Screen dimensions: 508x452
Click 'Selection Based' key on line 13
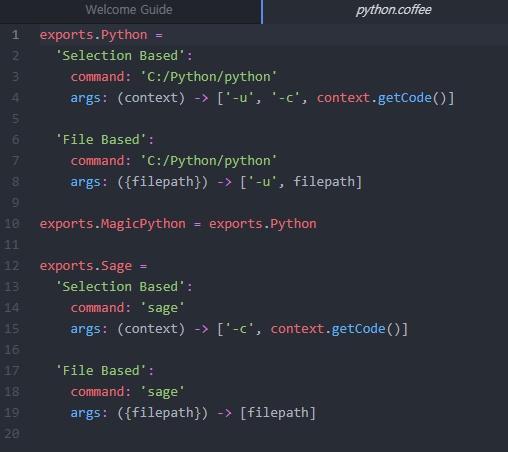(x=120, y=287)
